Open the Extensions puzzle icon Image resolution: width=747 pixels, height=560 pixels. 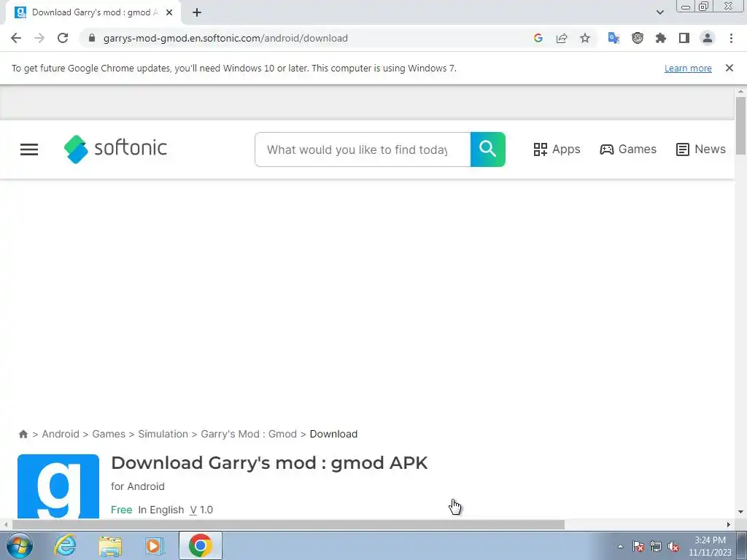[x=661, y=38]
